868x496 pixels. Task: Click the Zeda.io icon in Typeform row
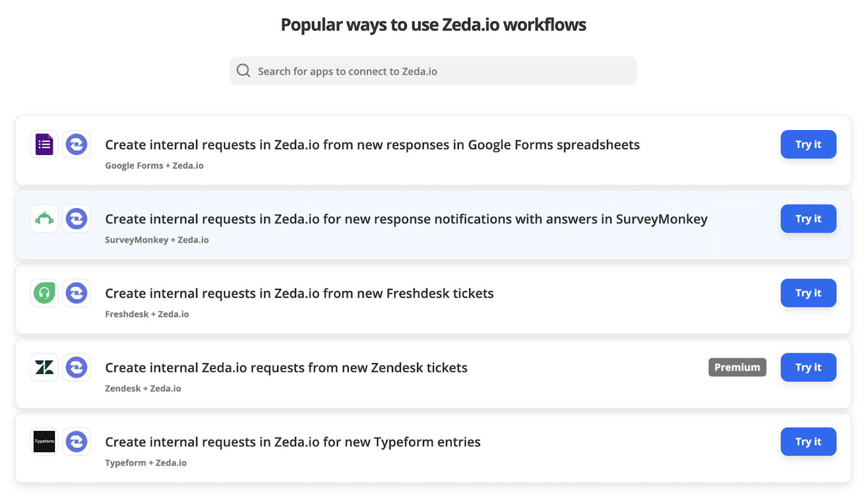point(76,442)
